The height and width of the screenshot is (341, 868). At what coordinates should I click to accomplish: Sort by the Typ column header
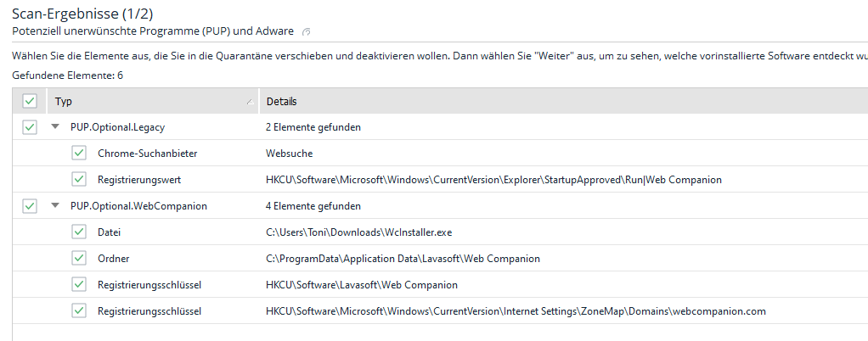[152, 102]
